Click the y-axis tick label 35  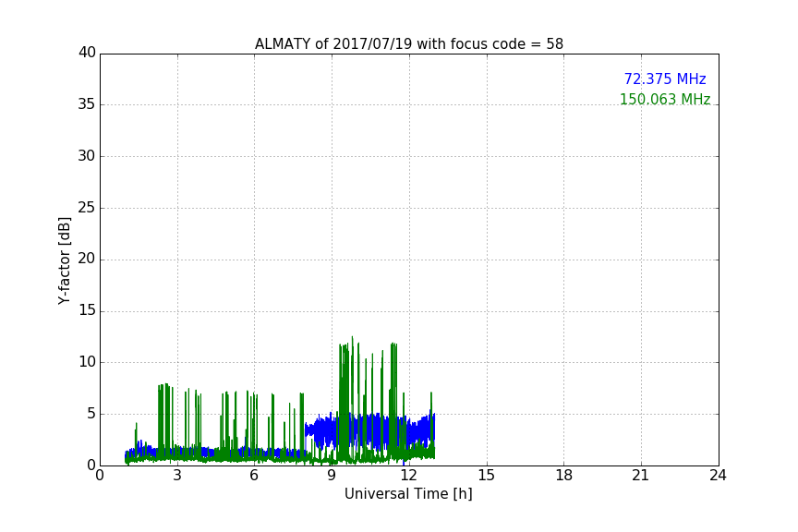point(87,104)
